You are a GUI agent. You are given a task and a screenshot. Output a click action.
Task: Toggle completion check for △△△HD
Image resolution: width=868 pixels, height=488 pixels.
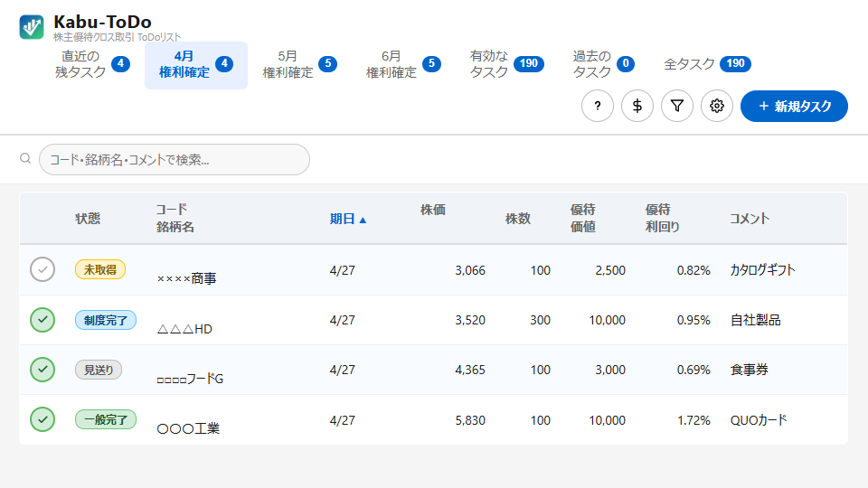click(42, 320)
